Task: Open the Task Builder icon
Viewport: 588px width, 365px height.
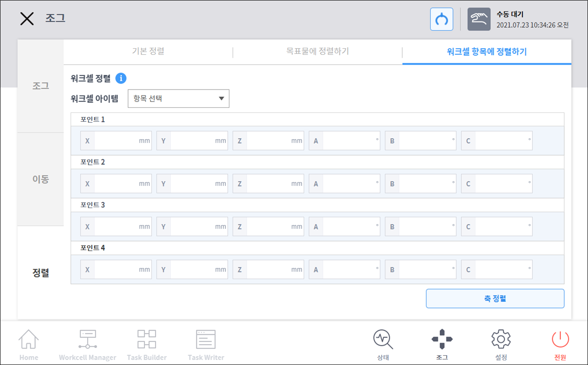Action: point(147,340)
